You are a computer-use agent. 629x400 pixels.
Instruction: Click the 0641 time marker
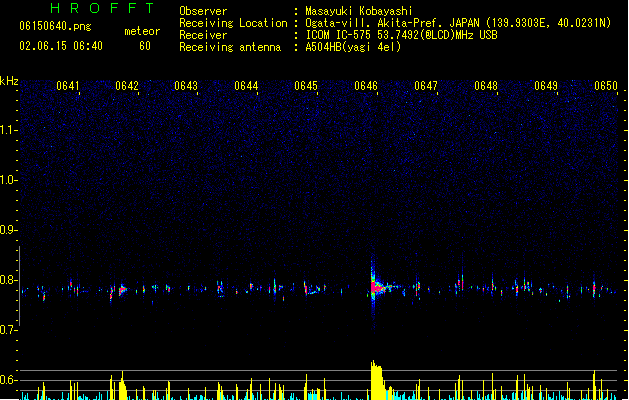67,86
